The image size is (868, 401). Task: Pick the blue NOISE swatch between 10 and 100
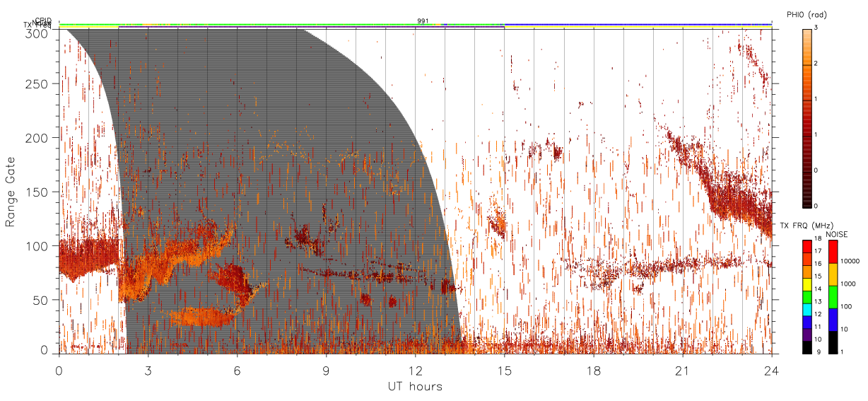(833, 319)
